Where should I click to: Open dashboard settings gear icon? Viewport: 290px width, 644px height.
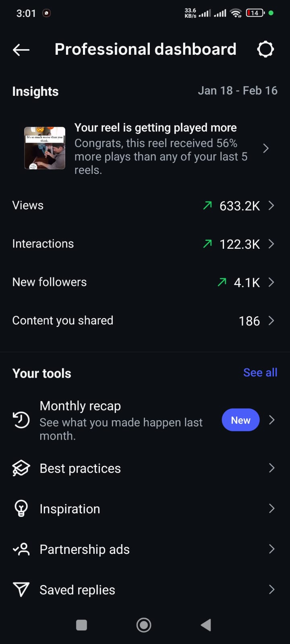pos(265,50)
